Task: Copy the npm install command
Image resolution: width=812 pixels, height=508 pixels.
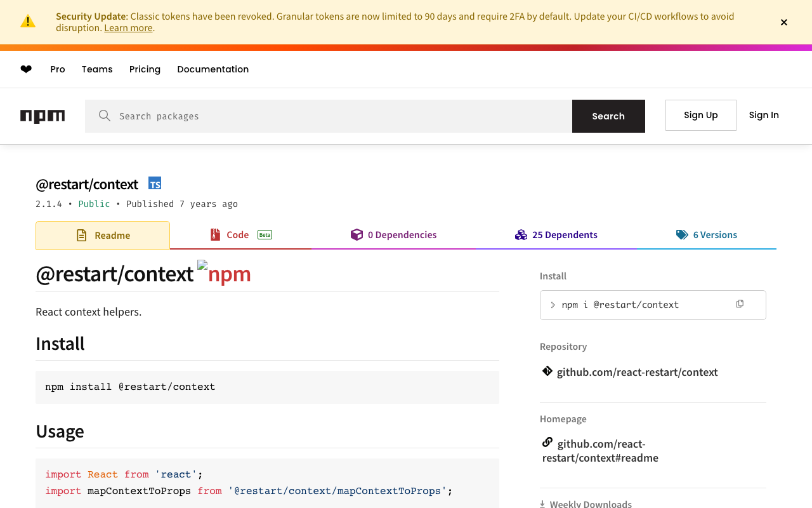Action: point(740,304)
